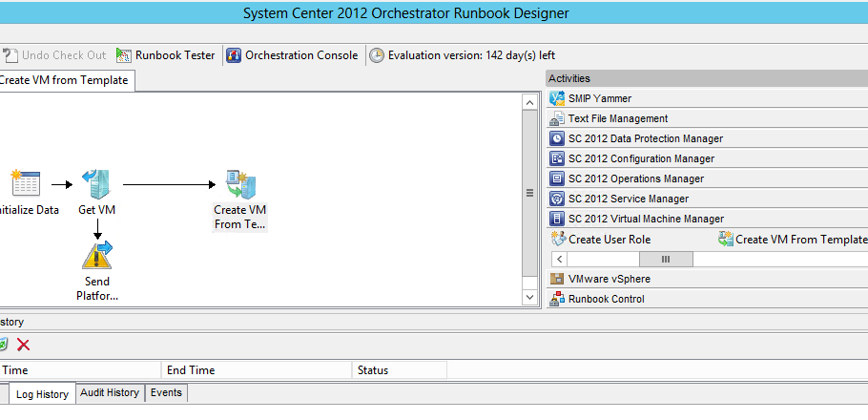Expand the SMIP Yammer category
Viewport: 868px width, 420px height.
(600, 98)
